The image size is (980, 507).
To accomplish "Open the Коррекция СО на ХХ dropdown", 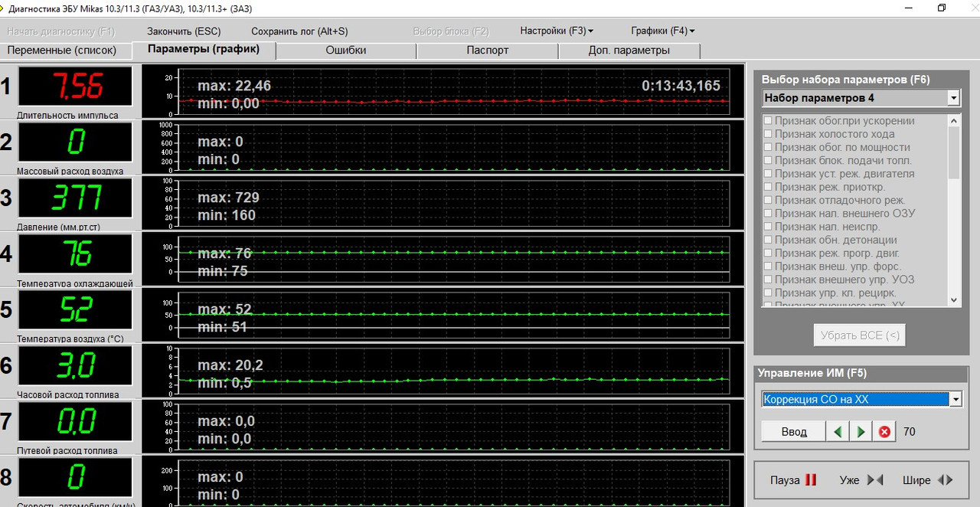I will [x=955, y=399].
